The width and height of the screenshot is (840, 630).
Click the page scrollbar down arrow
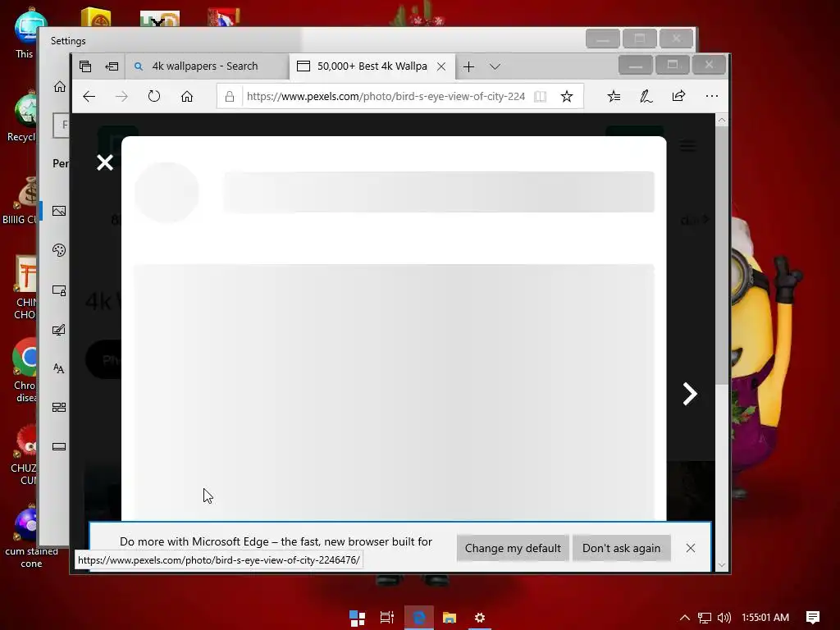[722, 564]
